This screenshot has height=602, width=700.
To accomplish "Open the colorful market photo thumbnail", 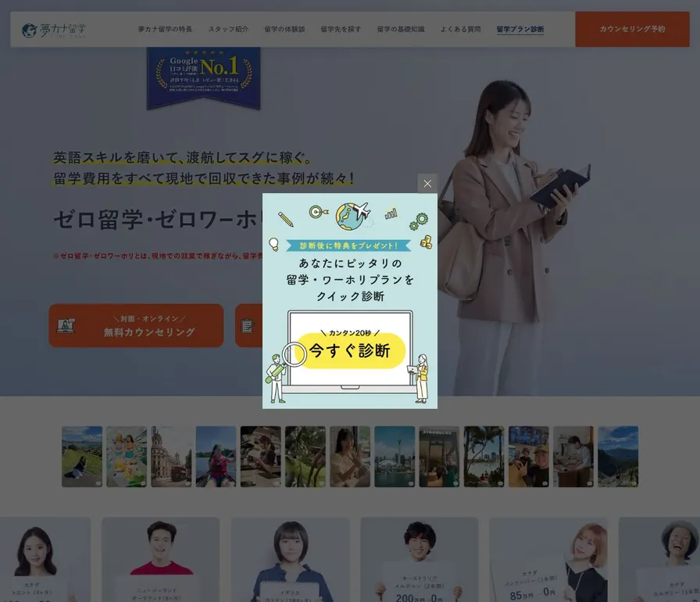I will point(127,457).
